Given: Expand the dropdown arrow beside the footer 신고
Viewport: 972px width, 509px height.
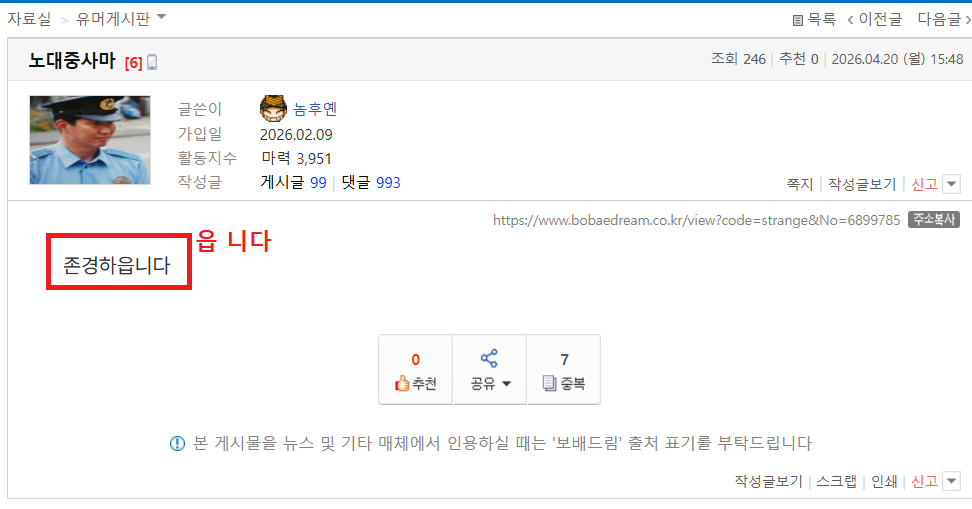Looking at the screenshot, I should 952,481.
